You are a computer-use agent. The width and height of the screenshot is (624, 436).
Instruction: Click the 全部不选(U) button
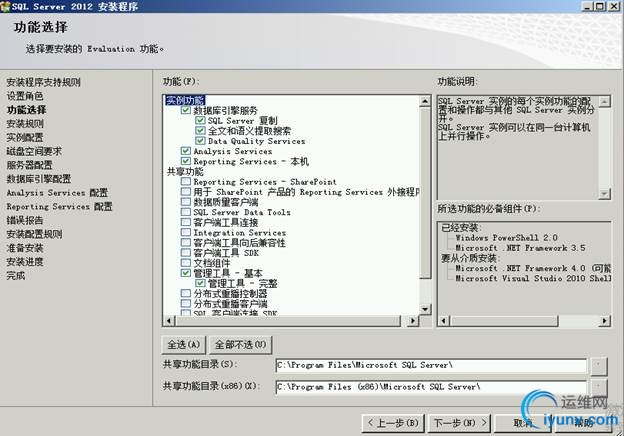[x=240, y=345]
